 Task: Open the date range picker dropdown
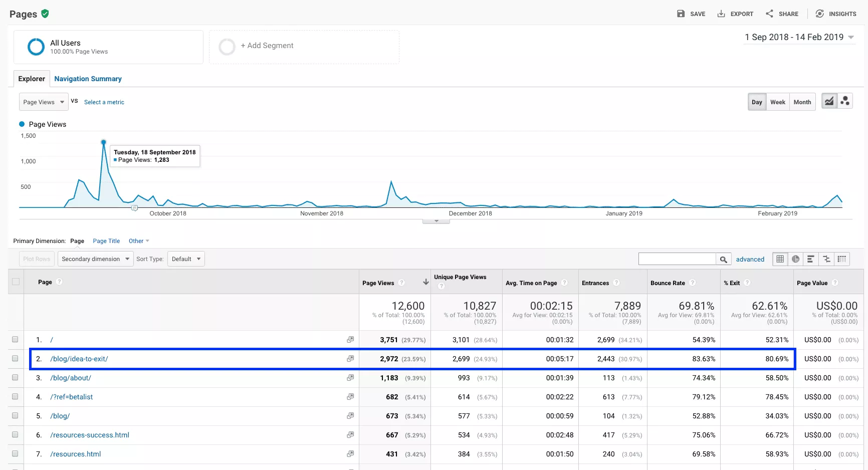pos(799,37)
